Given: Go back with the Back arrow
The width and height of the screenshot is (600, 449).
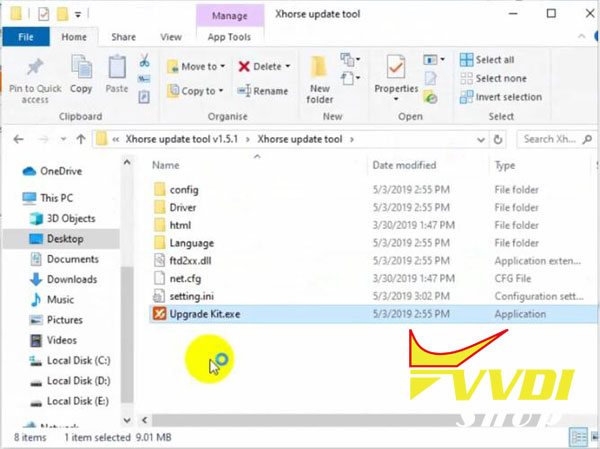Looking at the screenshot, I should tap(18, 139).
